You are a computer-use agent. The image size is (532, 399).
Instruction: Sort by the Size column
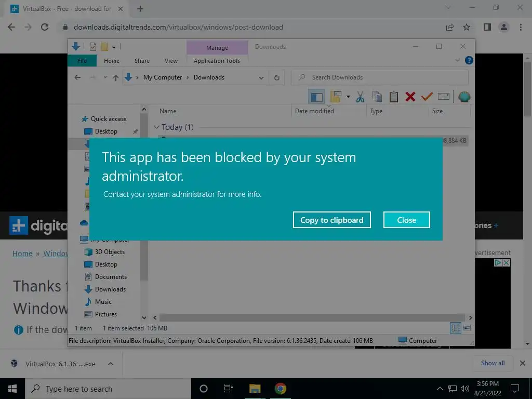click(437, 111)
